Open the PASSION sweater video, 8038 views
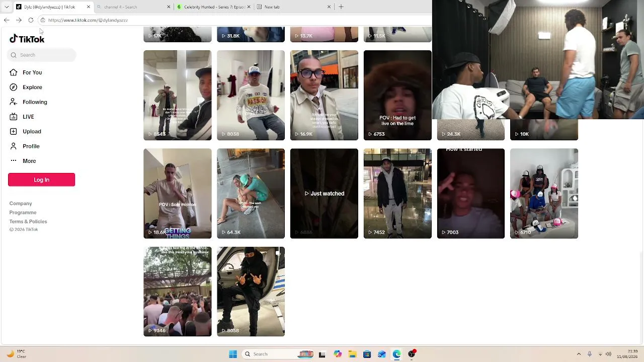The width and height of the screenshot is (644, 362). click(251, 95)
